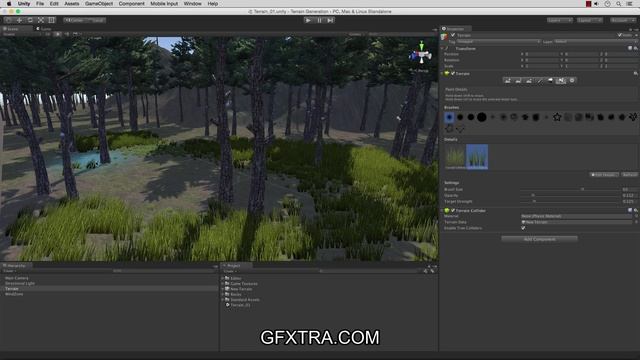Click the Pause button

pyautogui.click(x=319, y=20)
